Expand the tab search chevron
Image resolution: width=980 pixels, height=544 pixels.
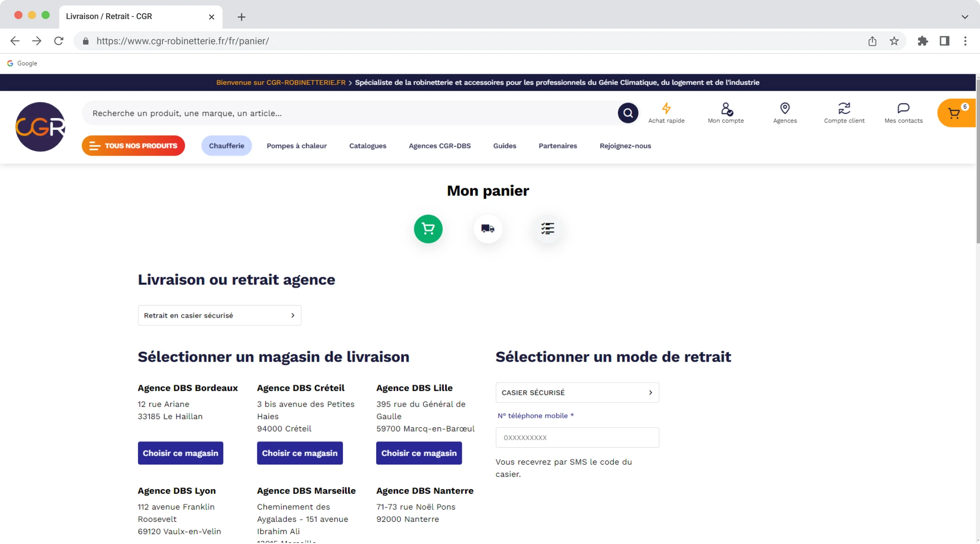tap(965, 17)
